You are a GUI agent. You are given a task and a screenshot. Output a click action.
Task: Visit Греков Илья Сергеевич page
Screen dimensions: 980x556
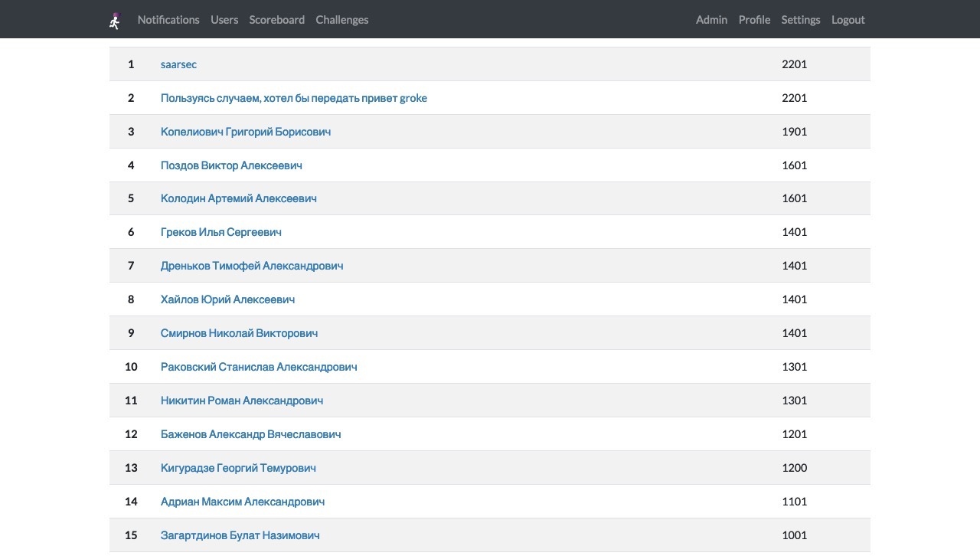click(221, 232)
